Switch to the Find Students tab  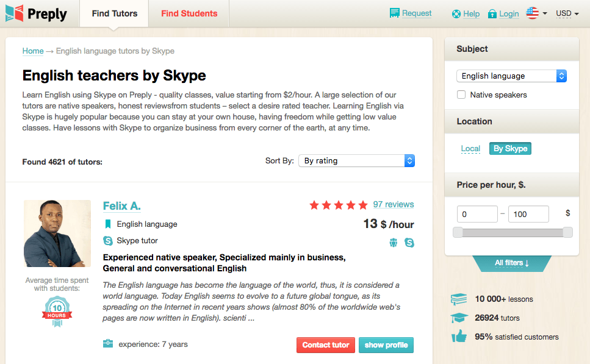pyautogui.click(x=189, y=13)
